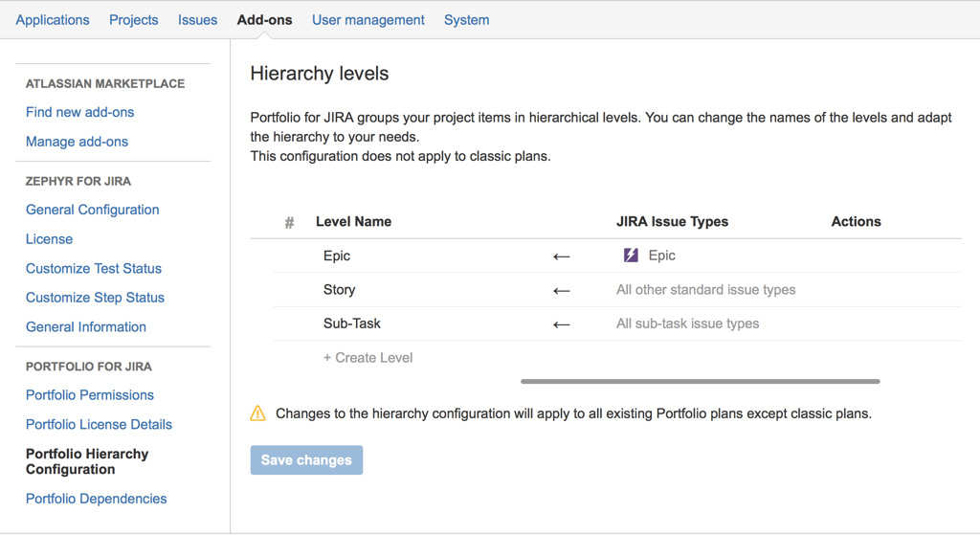The width and height of the screenshot is (980, 535).
Task: Open User management tab
Action: (x=368, y=20)
